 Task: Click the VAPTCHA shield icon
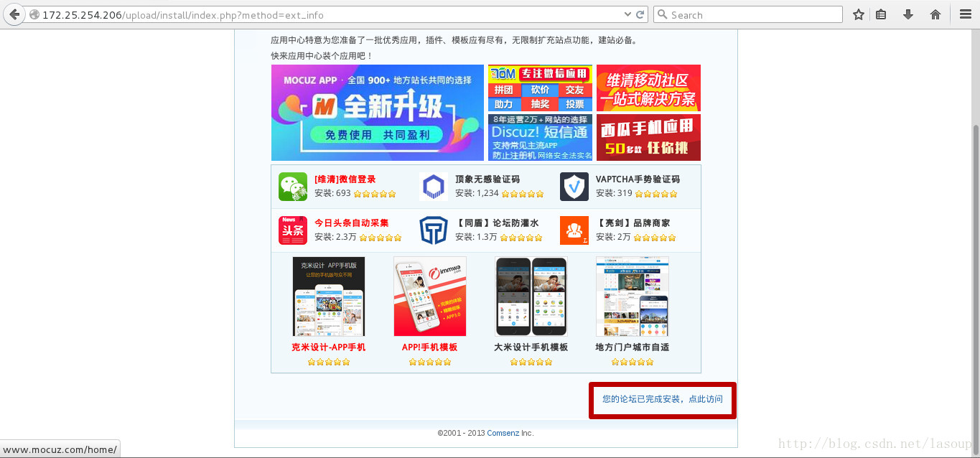click(x=574, y=187)
